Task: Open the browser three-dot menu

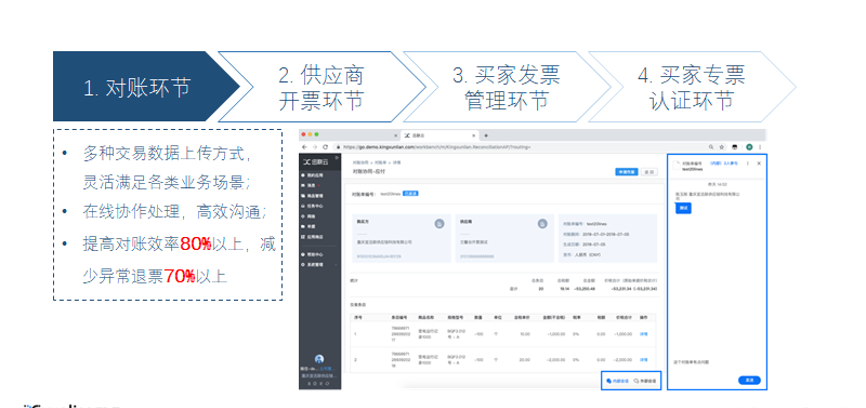Action: (x=761, y=147)
